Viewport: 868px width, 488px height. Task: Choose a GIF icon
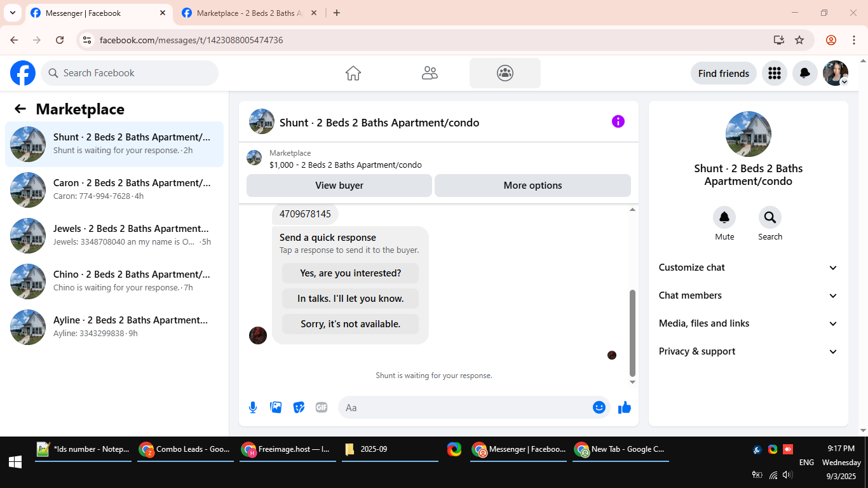click(x=322, y=407)
